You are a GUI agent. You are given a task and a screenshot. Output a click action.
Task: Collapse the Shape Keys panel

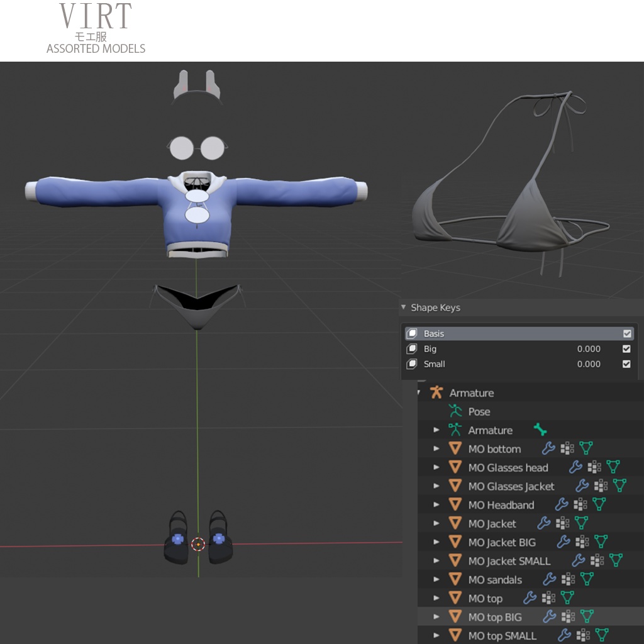pos(403,307)
